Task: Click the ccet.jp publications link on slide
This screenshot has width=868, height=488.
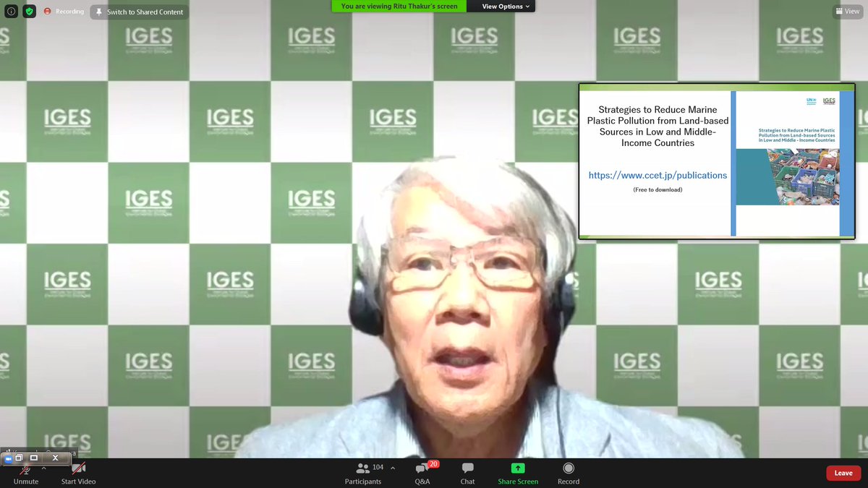Action: point(658,175)
